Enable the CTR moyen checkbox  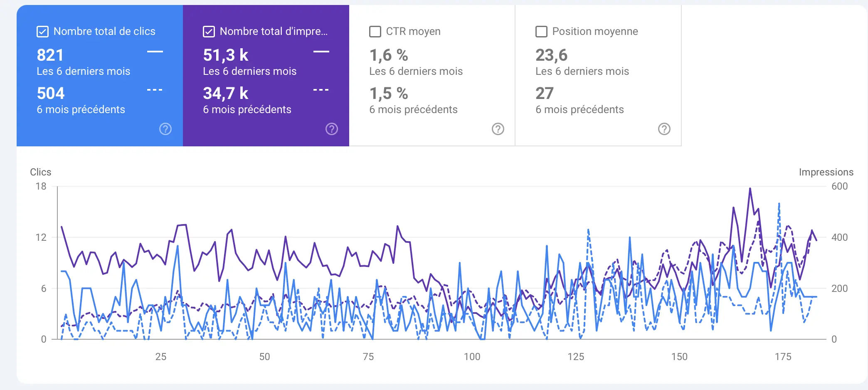[375, 31]
